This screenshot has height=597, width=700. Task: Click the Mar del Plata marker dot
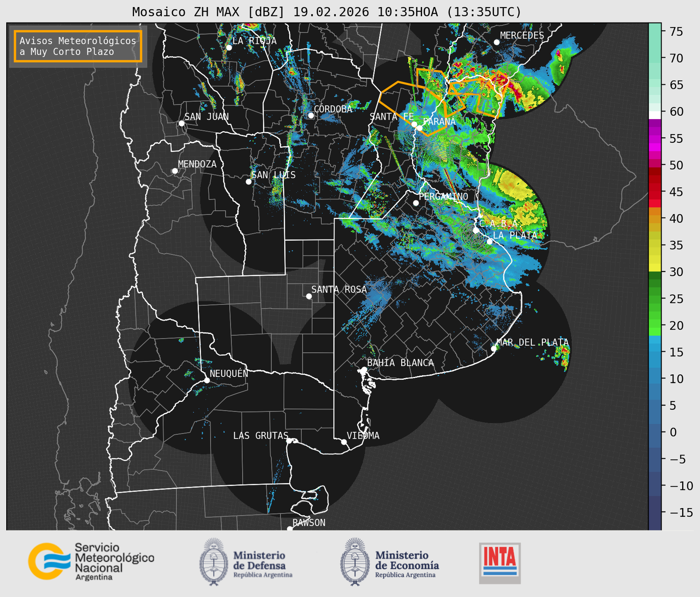[x=494, y=349]
